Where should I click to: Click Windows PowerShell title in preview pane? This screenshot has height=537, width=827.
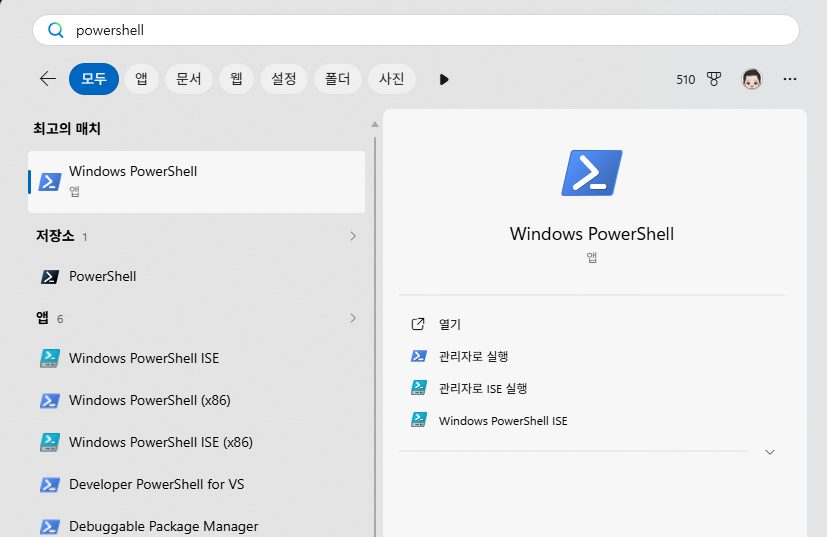tap(592, 234)
